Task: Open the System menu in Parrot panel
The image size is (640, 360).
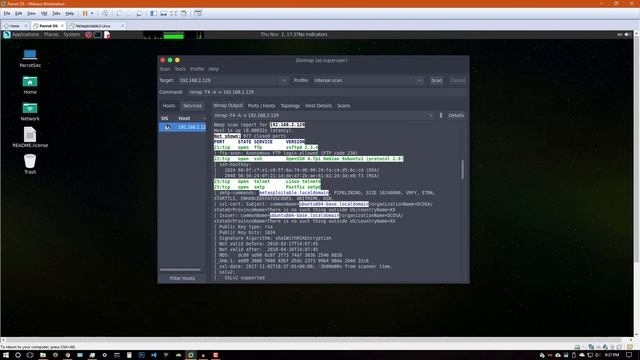Action: (x=71, y=35)
